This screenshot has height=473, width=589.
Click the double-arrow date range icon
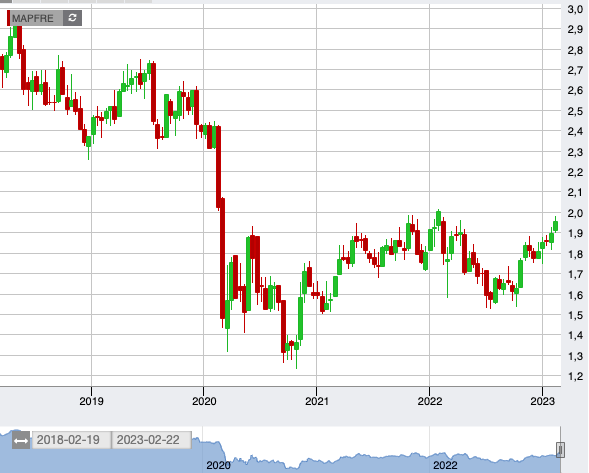(x=20, y=440)
